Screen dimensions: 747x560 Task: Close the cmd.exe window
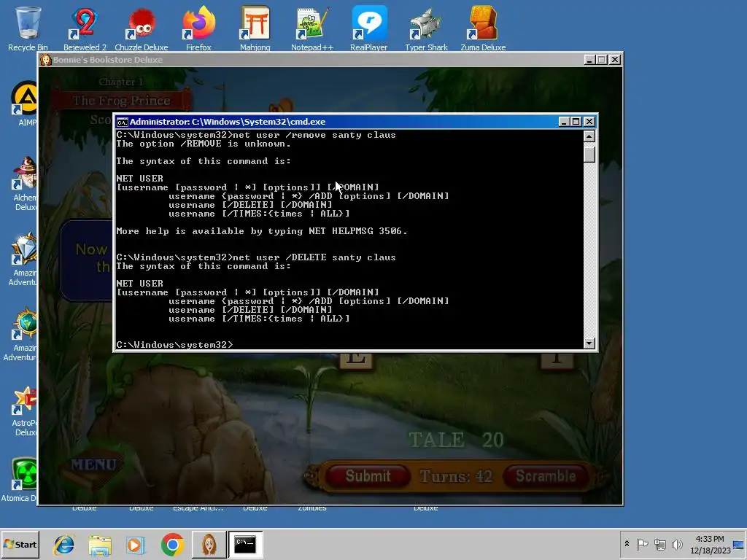(589, 122)
